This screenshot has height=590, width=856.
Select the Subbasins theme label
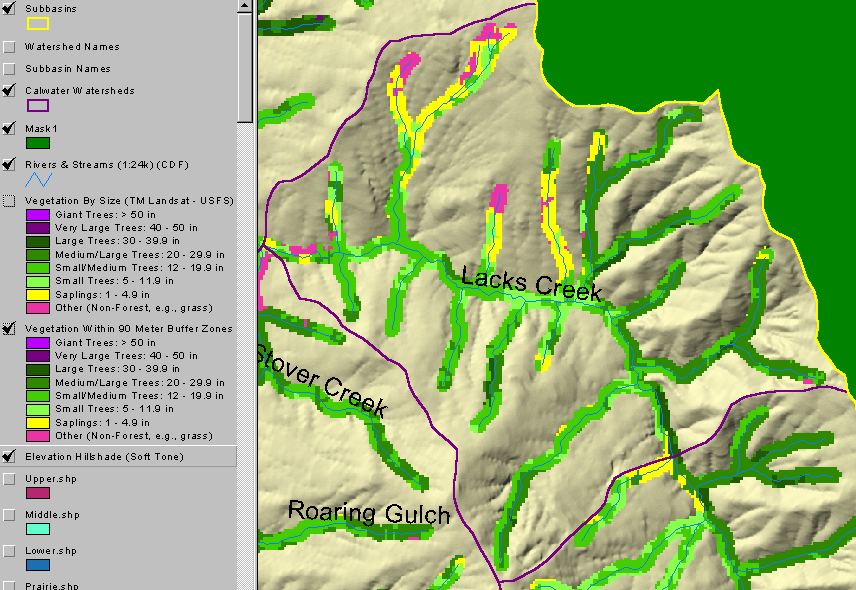pyautogui.click(x=51, y=9)
